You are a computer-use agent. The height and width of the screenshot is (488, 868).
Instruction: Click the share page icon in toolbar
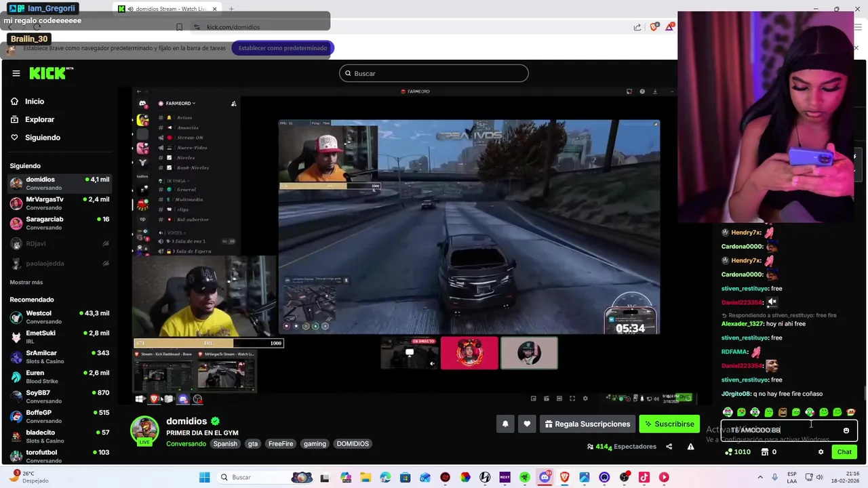pos(637,27)
